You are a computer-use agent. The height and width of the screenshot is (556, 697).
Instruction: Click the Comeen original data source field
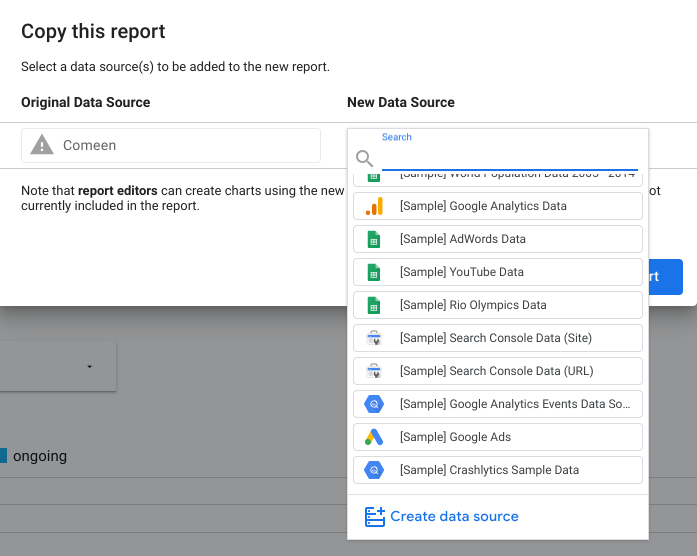click(171, 145)
